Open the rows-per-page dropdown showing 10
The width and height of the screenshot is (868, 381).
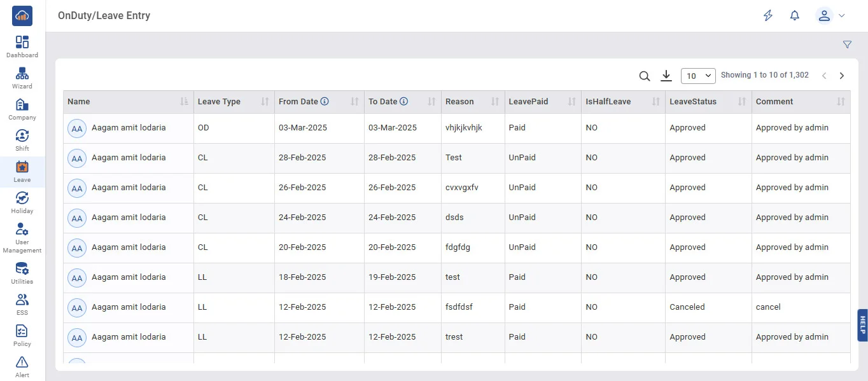pyautogui.click(x=698, y=76)
